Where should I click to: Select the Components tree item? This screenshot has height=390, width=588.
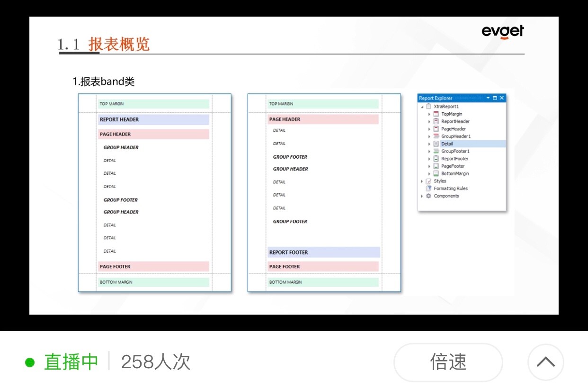446,196
